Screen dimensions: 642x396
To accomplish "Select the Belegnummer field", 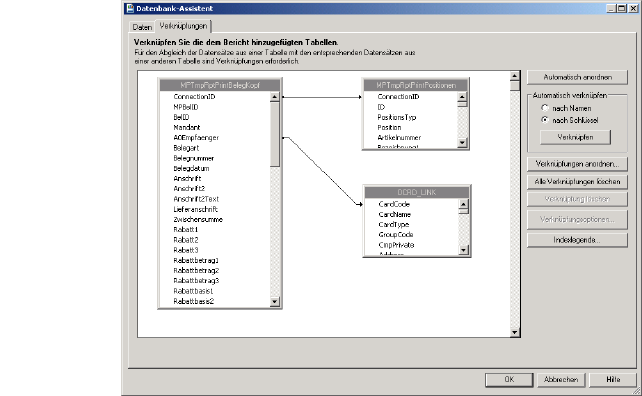I will point(194,158).
